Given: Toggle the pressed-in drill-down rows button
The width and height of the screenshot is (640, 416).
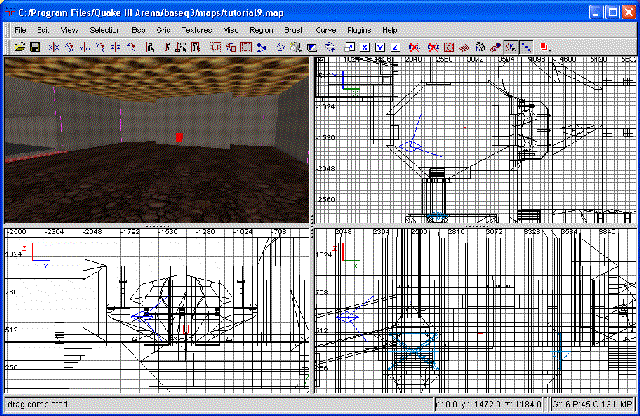Looking at the screenshot, I should click(x=526, y=47).
